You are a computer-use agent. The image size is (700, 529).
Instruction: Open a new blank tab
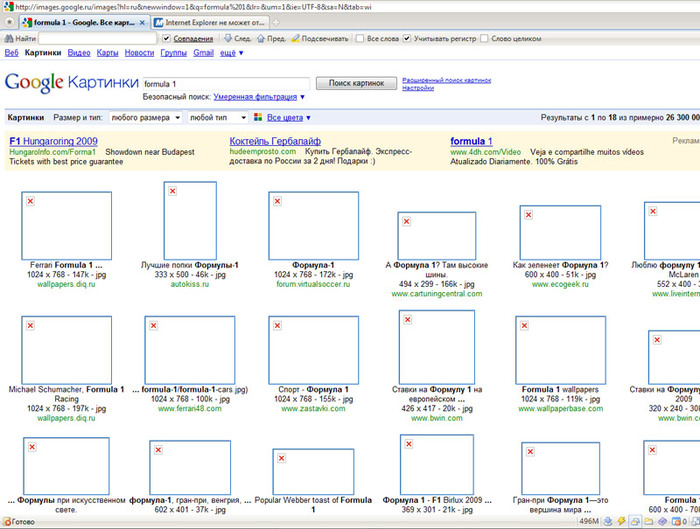(276, 22)
